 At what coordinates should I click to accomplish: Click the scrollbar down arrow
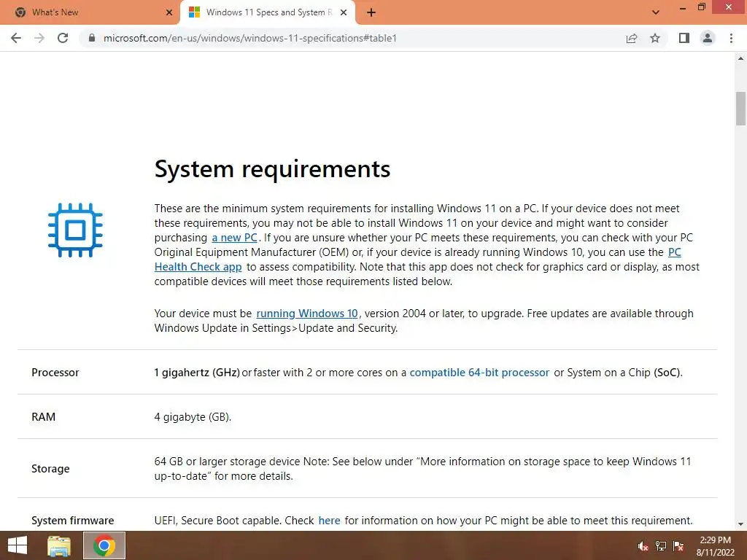coord(740,524)
